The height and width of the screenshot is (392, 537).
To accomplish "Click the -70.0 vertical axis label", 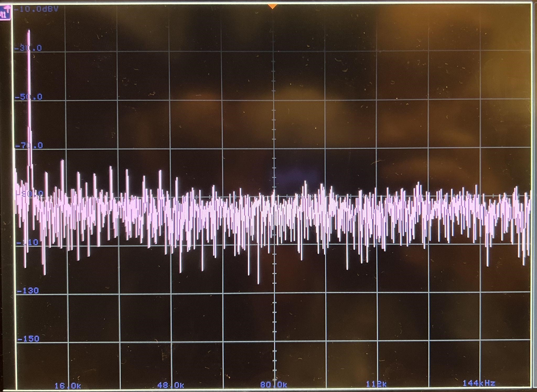I will coord(29,145).
